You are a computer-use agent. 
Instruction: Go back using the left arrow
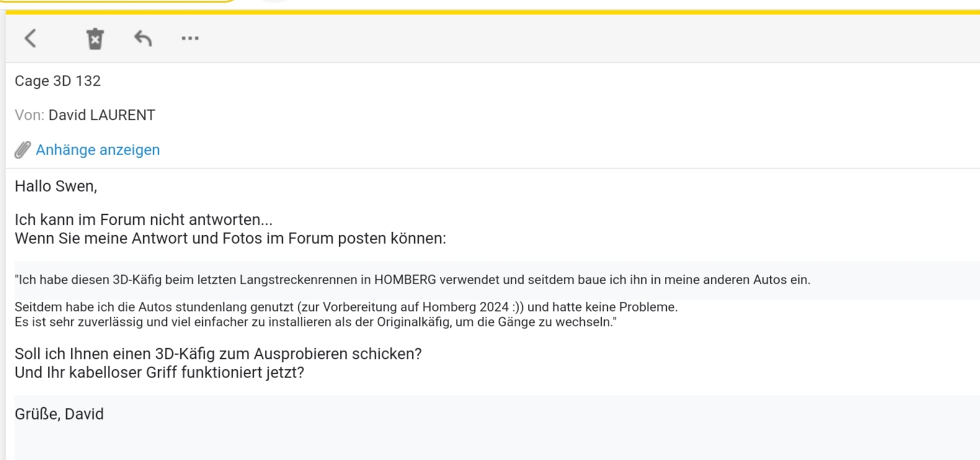tap(30, 38)
